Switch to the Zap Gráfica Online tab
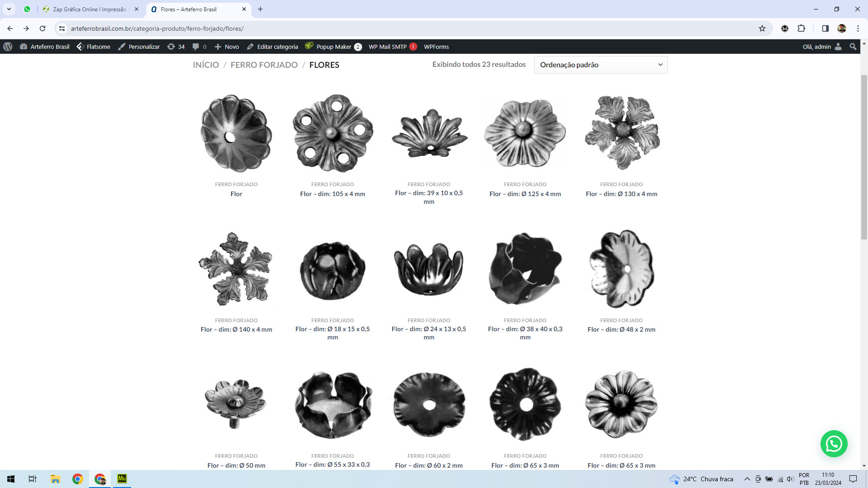 pyautogui.click(x=90, y=9)
